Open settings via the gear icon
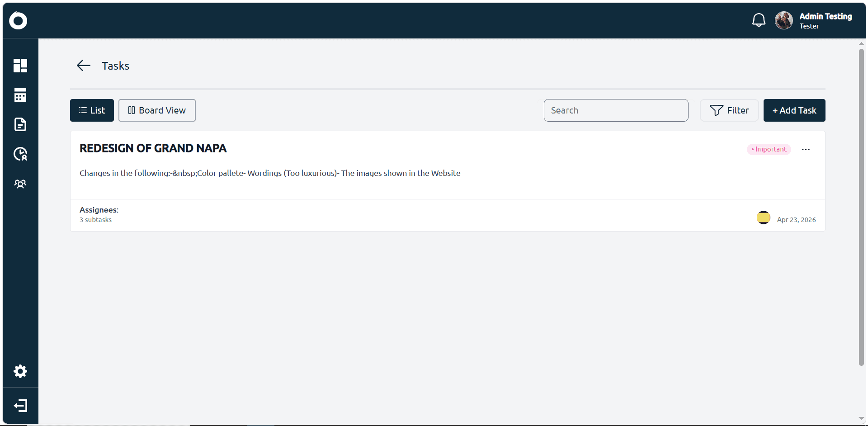The width and height of the screenshot is (868, 426). (20, 371)
